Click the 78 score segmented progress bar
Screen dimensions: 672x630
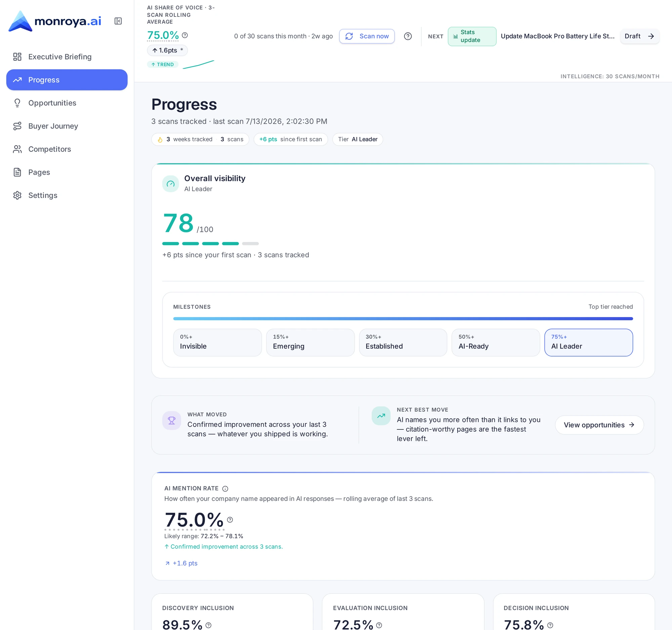210,243
